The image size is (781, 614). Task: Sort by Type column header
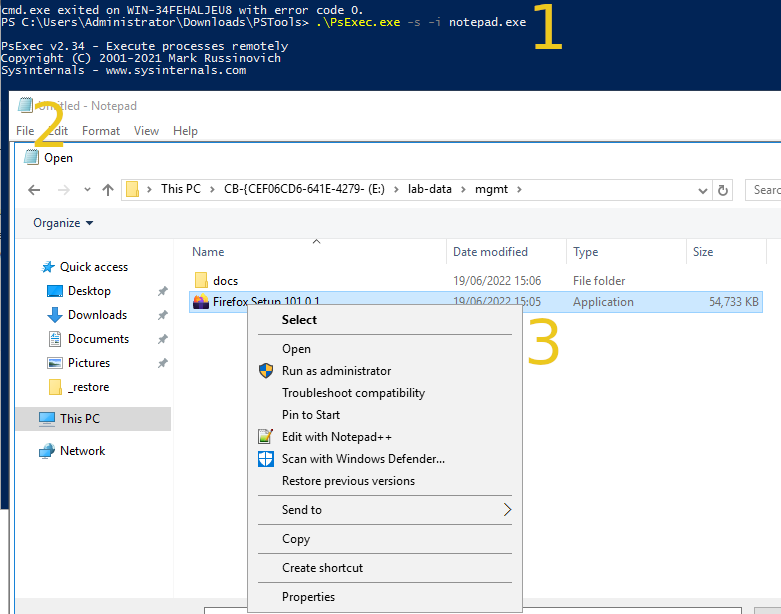click(x=585, y=252)
